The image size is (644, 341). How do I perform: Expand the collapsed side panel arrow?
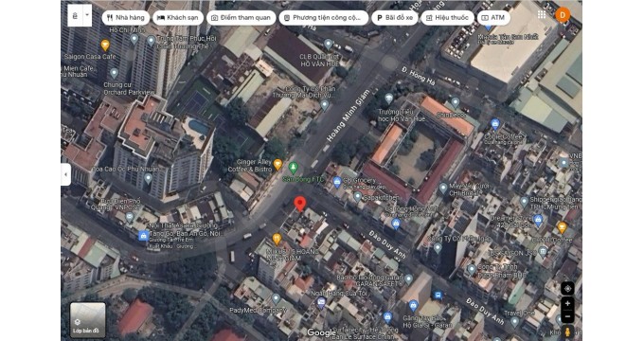[x=65, y=174]
